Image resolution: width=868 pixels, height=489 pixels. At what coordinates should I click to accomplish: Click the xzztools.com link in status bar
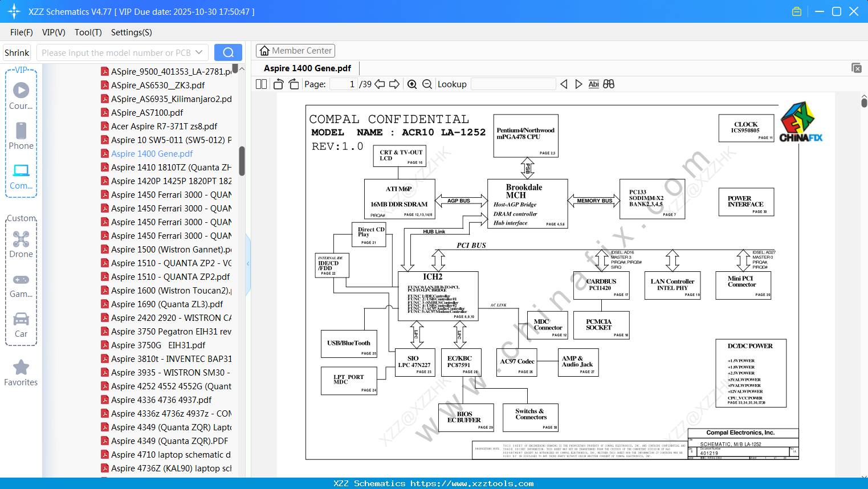(x=472, y=484)
